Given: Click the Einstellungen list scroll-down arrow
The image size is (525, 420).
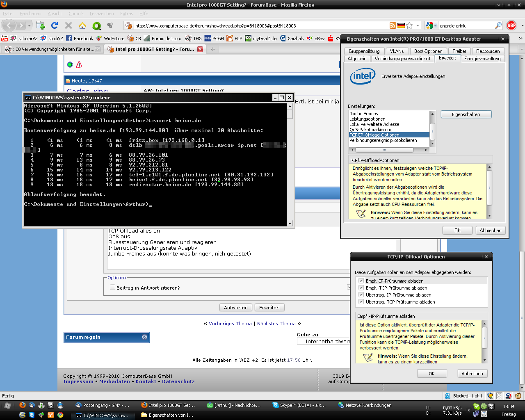Looking at the screenshot, I should pos(432,144).
